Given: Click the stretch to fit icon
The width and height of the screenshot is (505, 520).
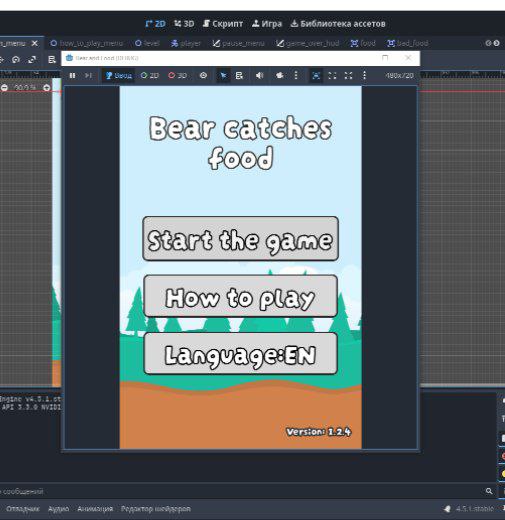Looking at the screenshot, I should point(348,76).
